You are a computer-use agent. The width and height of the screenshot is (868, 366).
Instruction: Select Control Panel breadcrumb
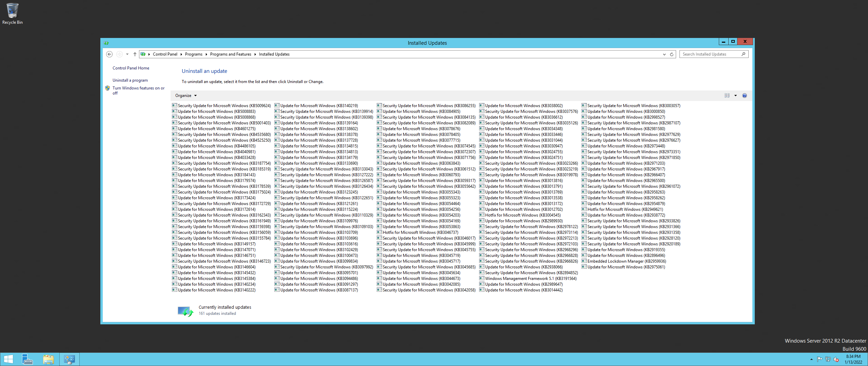tap(165, 54)
